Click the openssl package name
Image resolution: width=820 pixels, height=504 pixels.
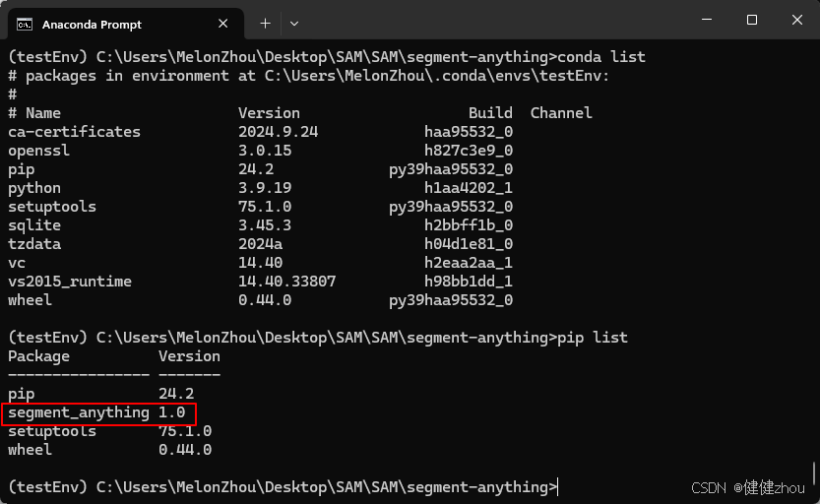(x=38, y=151)
